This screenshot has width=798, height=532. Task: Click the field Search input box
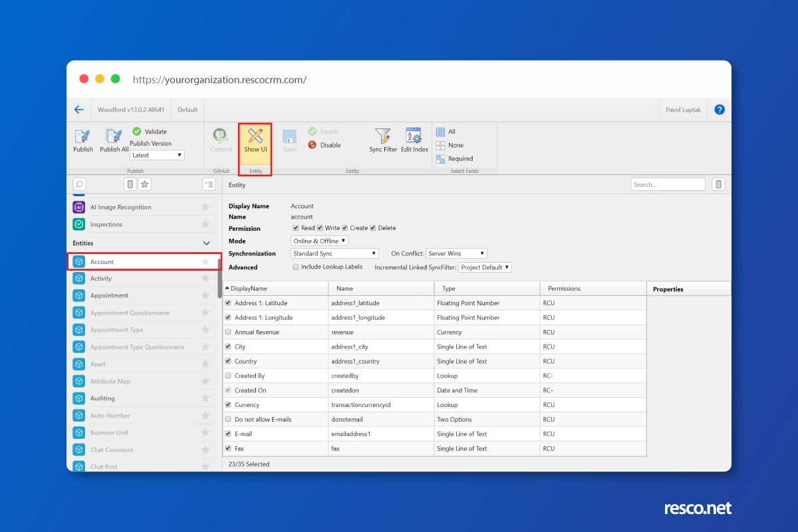[668, 184]
